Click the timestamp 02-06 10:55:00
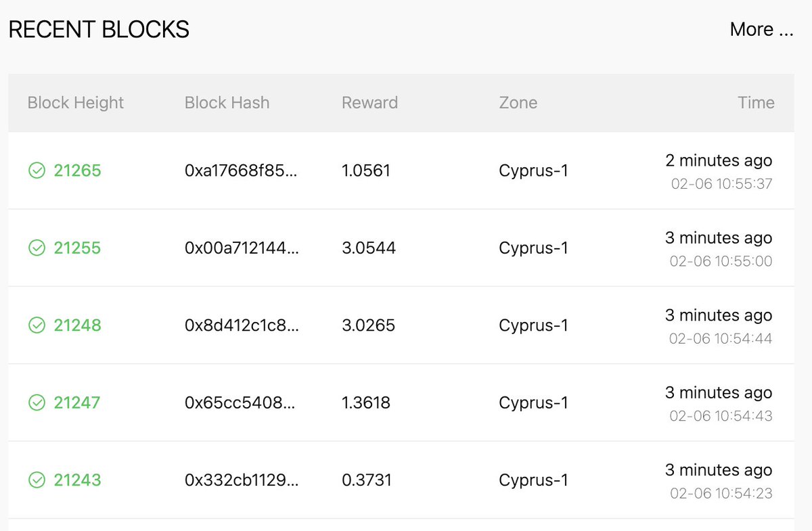The width and height of the screenshot is (812, 531). click(x=721, y=261)
